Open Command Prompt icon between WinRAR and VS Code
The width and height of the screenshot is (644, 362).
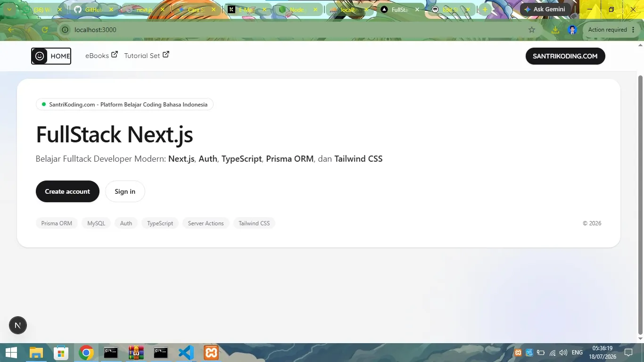point(161,353)
